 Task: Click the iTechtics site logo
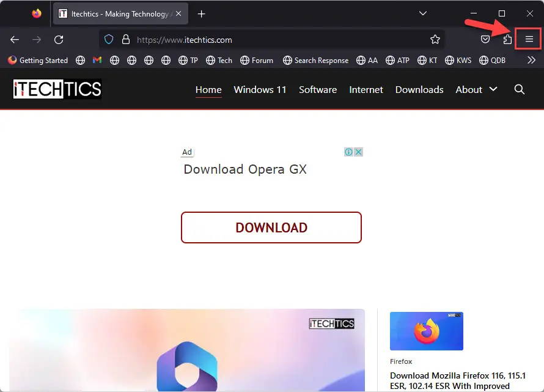pos(57,89)
